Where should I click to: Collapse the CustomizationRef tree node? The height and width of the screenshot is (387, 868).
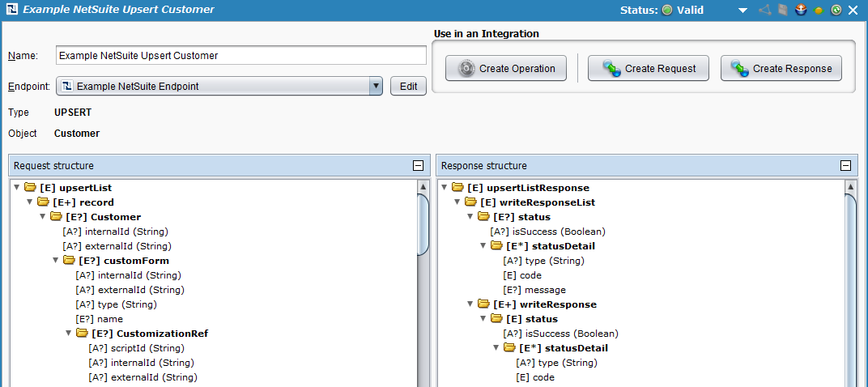[69, 334]
